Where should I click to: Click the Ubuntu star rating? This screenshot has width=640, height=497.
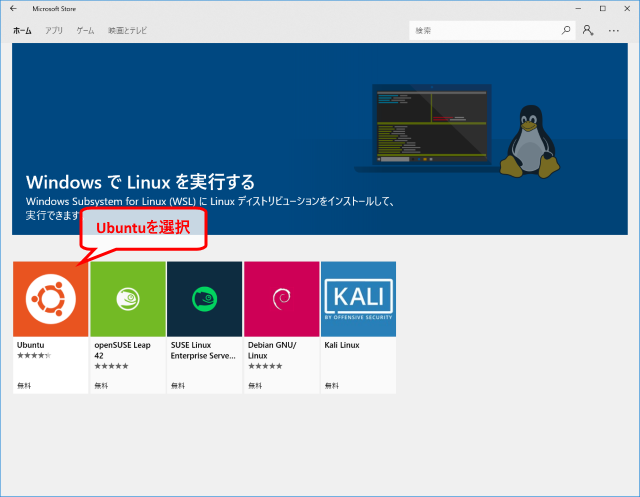pos(34,355)
